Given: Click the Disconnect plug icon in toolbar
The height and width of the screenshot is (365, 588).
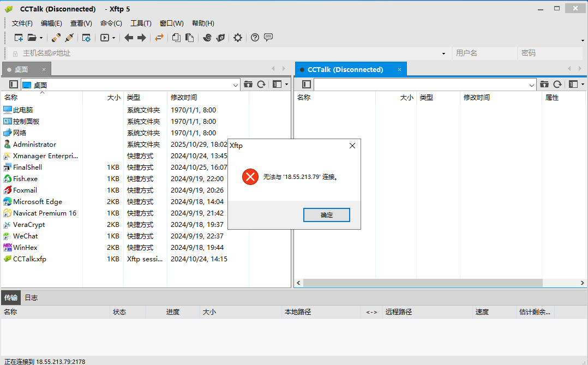Looking at the screenshot, I should click(69, 38).
